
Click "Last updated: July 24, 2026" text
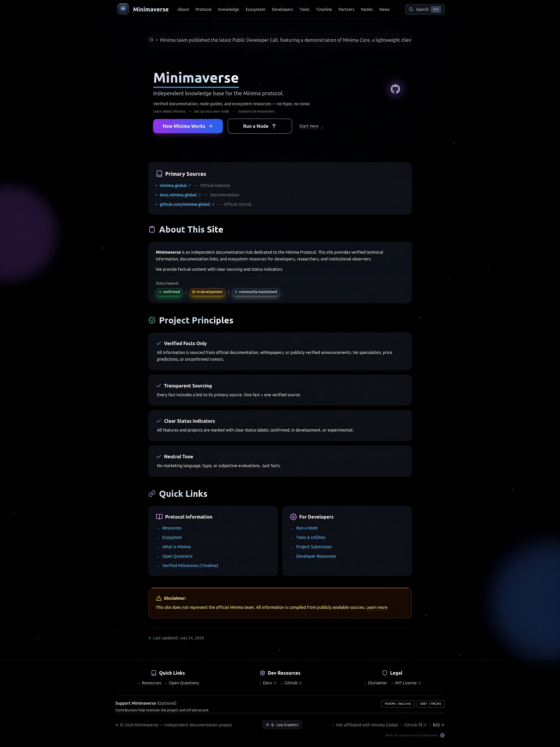pyautogui.click(x=178, y=638)
